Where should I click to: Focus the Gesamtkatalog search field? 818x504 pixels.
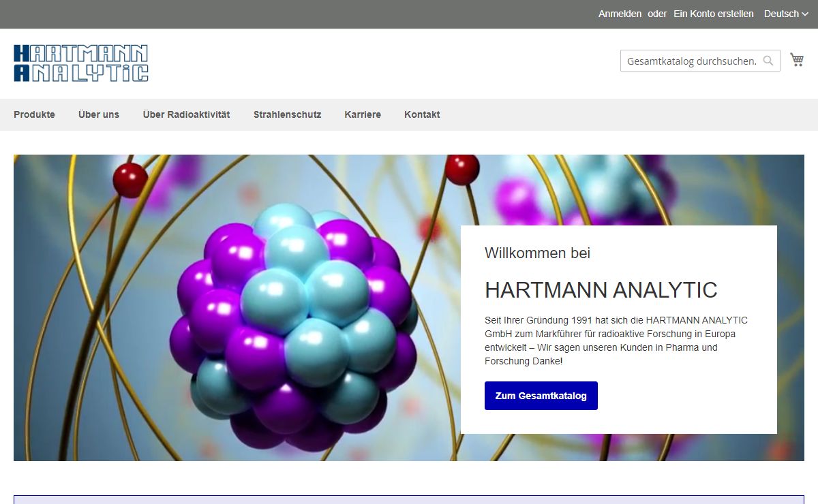(x=700, y=61)
